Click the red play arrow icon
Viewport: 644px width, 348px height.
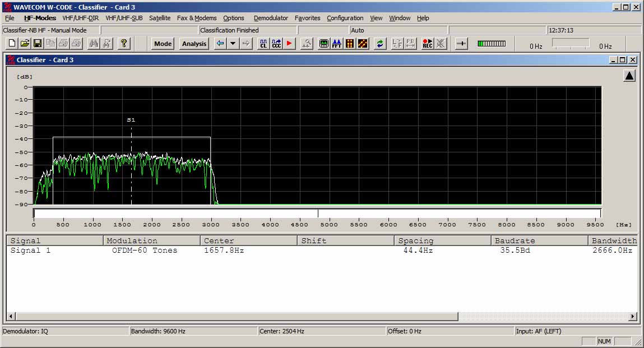coord(289,44)
